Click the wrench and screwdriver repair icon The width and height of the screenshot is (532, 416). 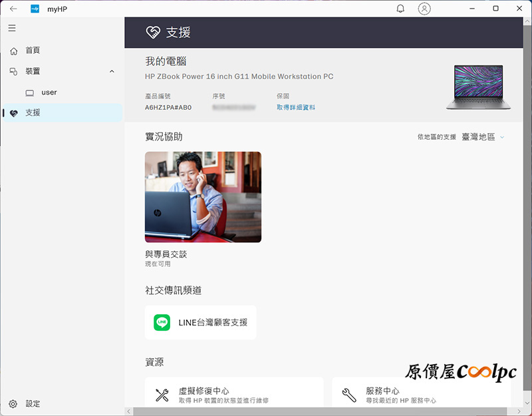tap(162, 395)
